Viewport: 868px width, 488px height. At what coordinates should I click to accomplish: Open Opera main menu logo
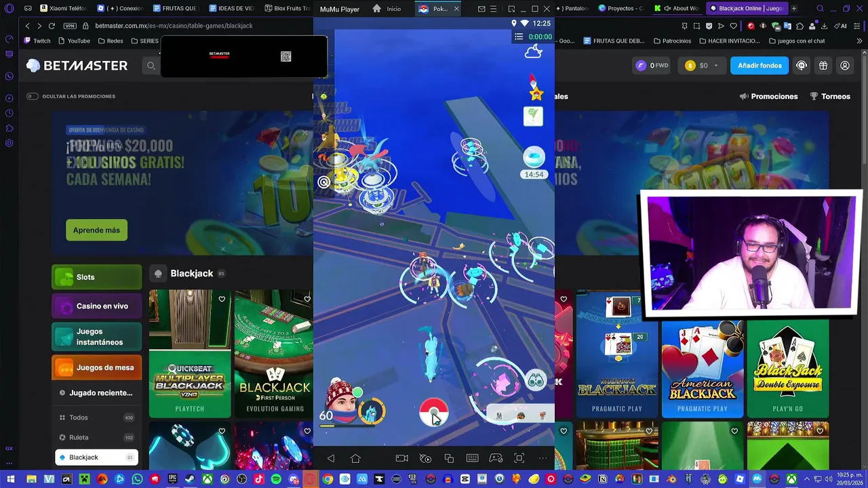[x=9, y=9]
